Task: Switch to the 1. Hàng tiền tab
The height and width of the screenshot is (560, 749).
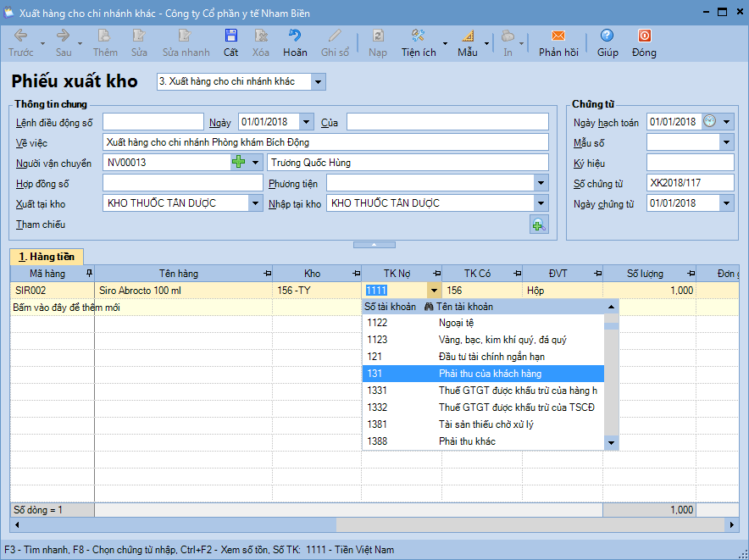Action: 47,257
